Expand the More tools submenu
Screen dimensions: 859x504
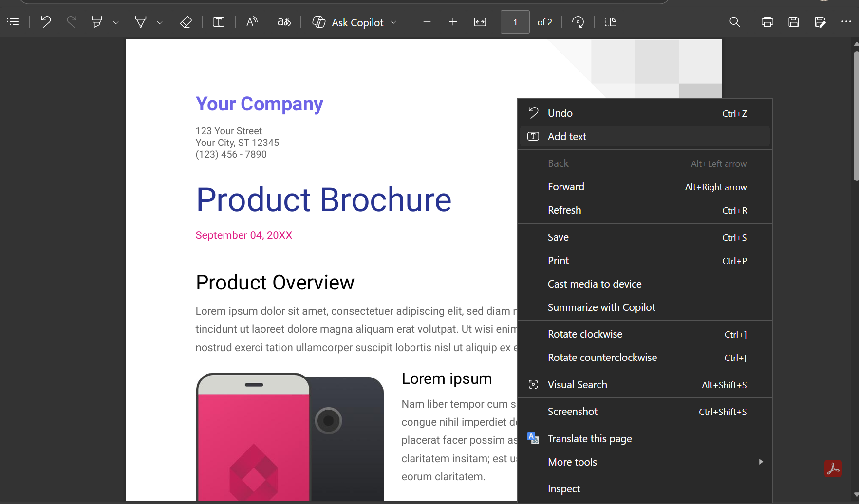click(645, 462)
